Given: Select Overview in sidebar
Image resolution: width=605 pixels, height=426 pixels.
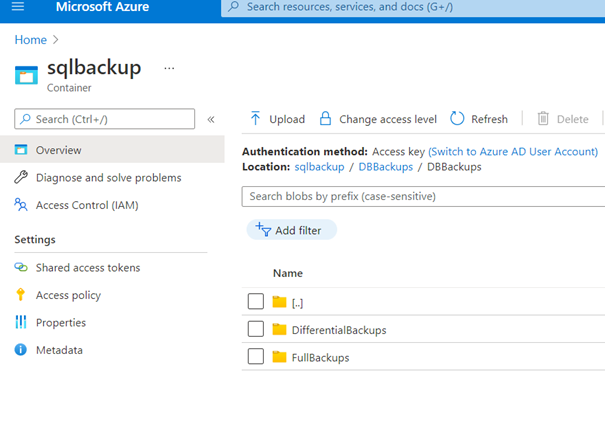Looking at the screenshot, I should click(x=112, y=149).
